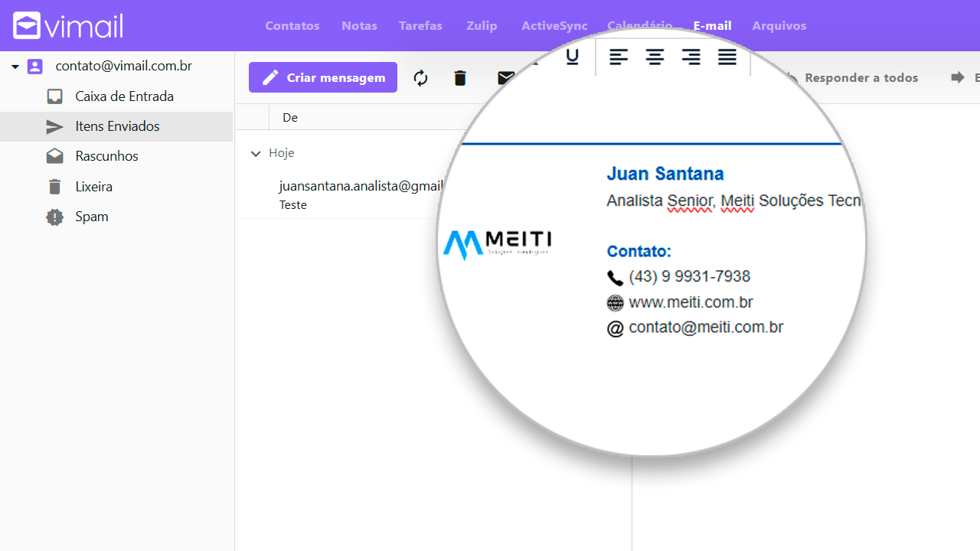The height and width of the screenshot is (551, 980).
Task: Click www.meiti.com.br website text
Action: click(691, 302)
